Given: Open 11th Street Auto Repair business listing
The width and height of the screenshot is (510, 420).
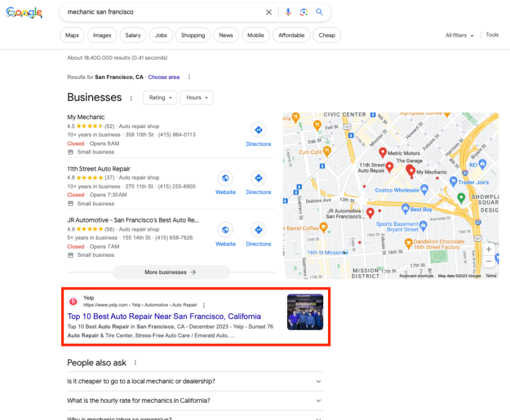Looking at the screenshot, I should 99,169.
